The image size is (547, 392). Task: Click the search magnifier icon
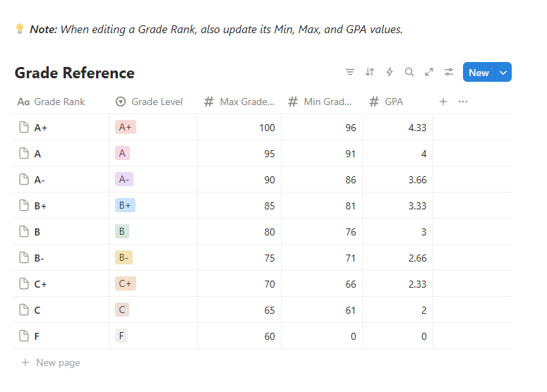click(409, 73)
